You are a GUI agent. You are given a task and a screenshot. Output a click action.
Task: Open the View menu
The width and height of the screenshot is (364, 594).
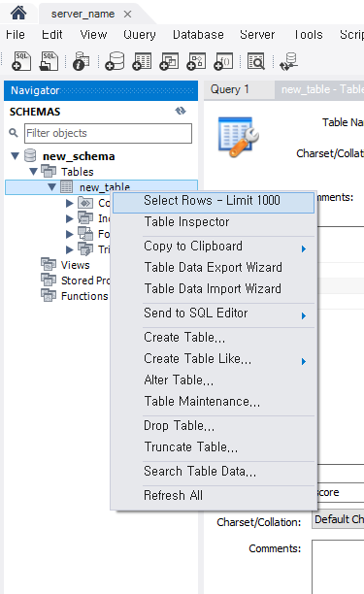pos(93,35)
